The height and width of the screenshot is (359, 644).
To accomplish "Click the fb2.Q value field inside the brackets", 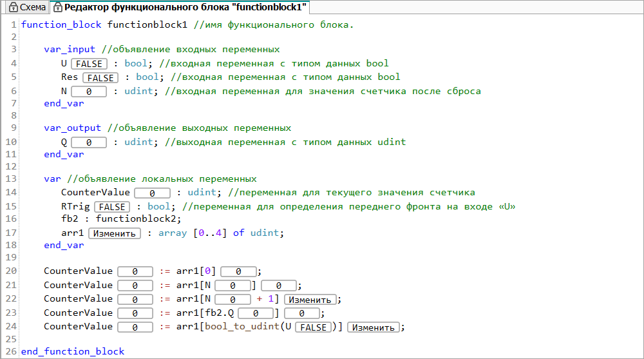I will [256, 314].
